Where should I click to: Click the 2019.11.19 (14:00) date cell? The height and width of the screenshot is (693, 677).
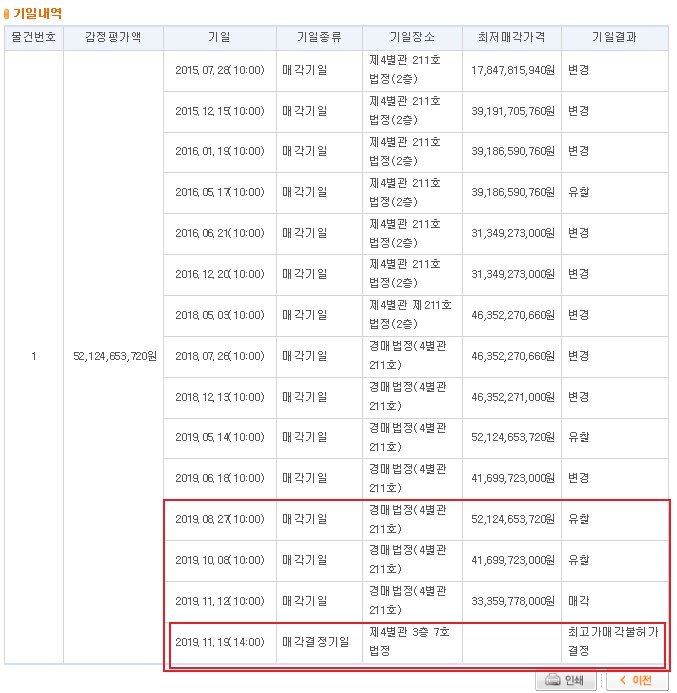coord(219,642)
